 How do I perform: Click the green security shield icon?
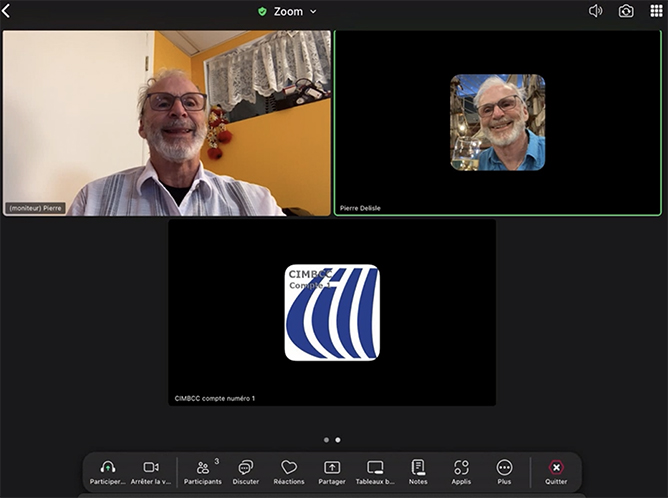click(x=262, y=12)
